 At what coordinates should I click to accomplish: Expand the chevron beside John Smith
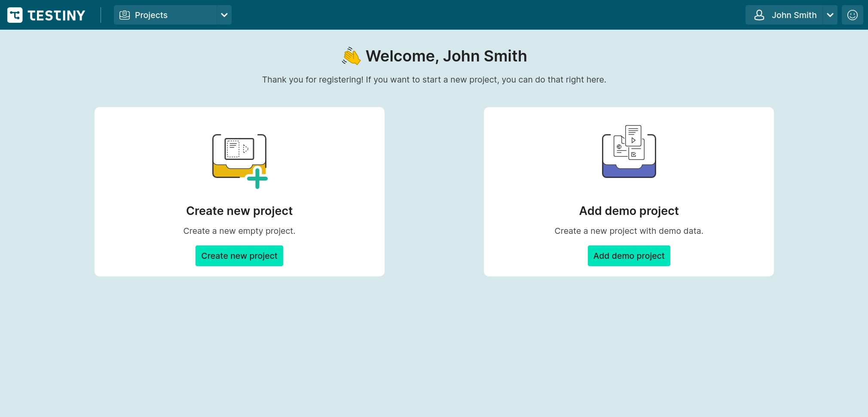pos(830,15)
